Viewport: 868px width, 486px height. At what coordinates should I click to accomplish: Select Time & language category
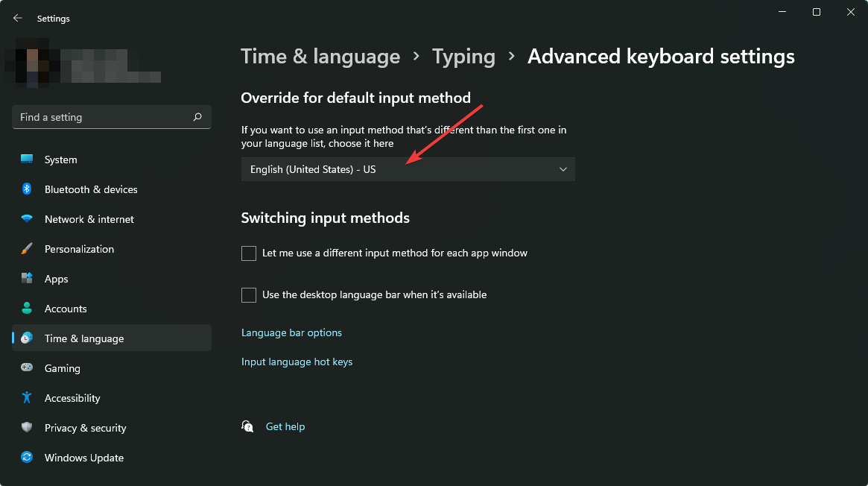(x=111, y=338)
